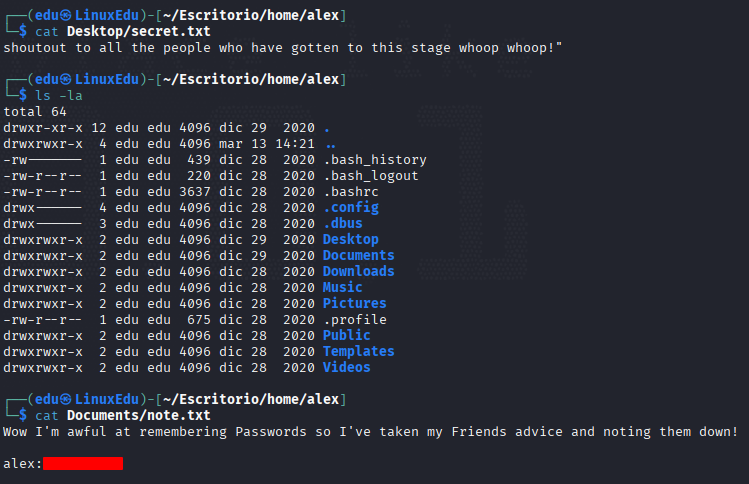The height and width of the screenshot is (484, 749).
Task: Click the Downloads directory listing
Action: (x=359, y=271)
